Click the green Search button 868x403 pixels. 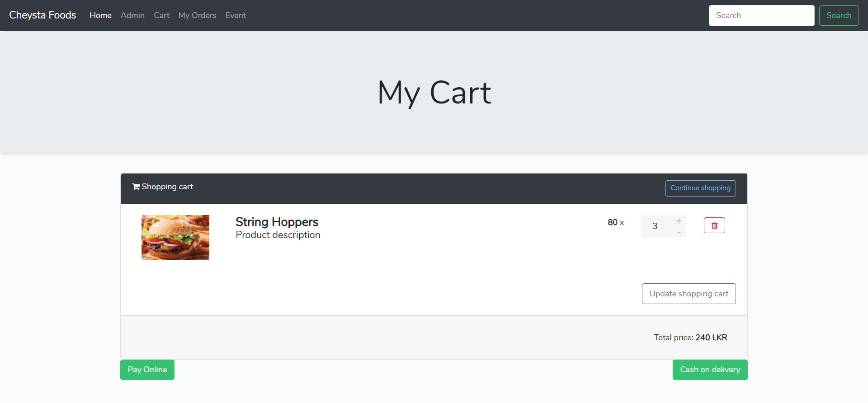click(839, 15)
